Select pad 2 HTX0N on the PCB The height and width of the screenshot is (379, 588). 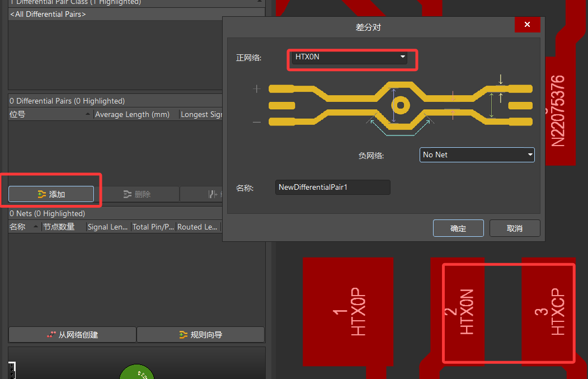click(x=458, y=311)
